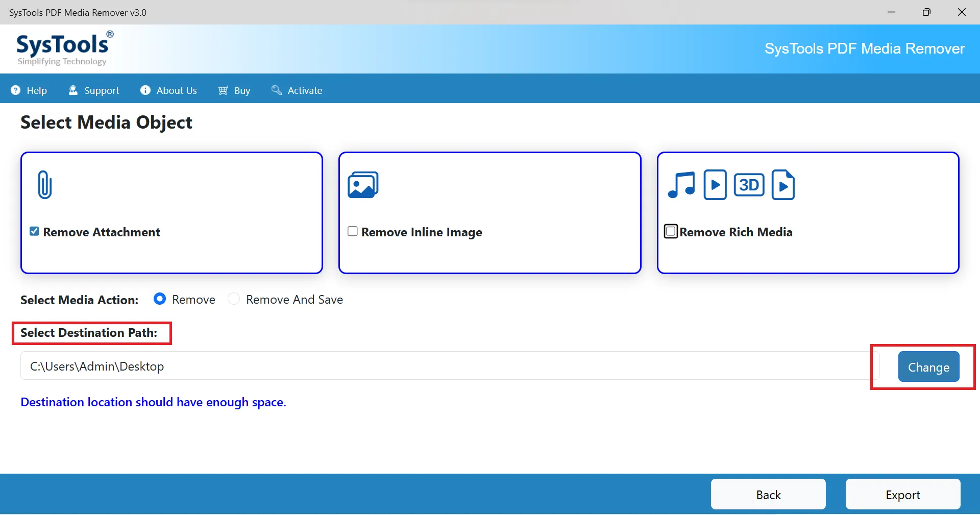This screenshot has height=515, width=980.
Task: Minimize the SysTools window
Action: coord(891,12)
